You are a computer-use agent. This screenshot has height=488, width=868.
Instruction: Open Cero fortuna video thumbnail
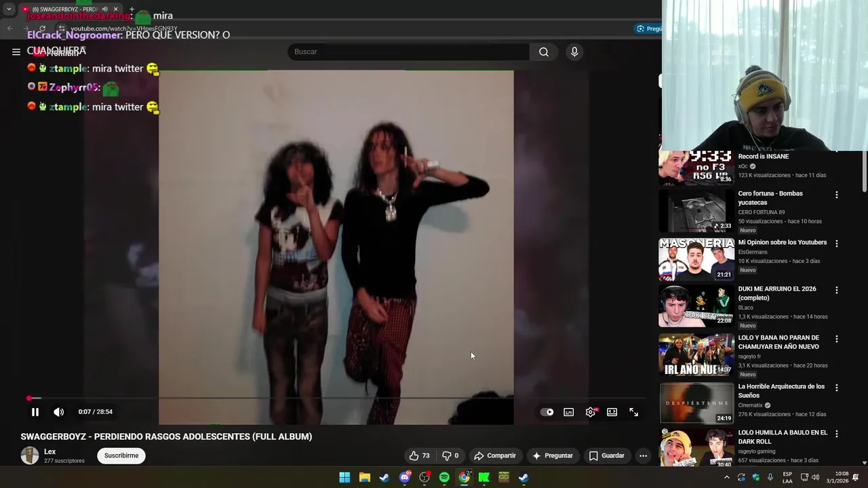pos(696,211)
